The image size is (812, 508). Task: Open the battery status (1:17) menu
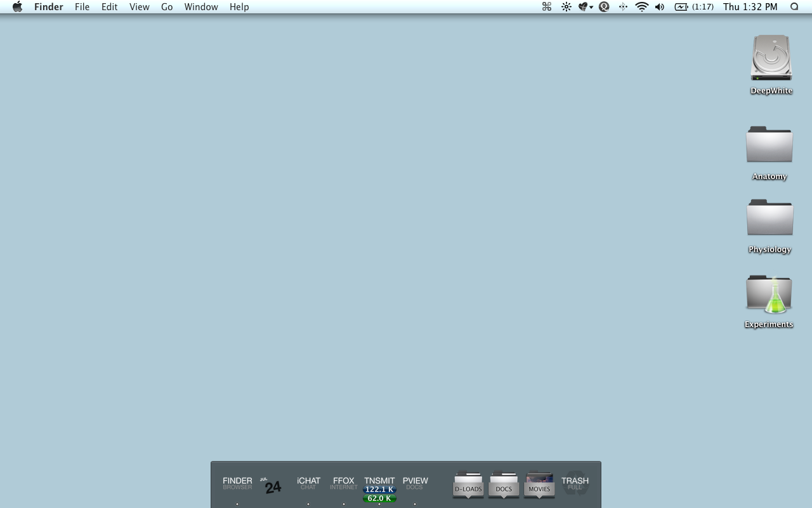(694, 7)
